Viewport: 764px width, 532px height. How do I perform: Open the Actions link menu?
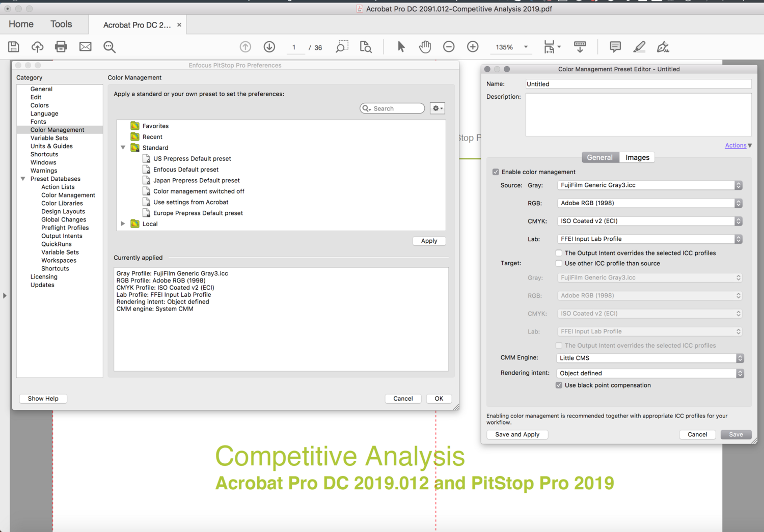click(738, 146)
